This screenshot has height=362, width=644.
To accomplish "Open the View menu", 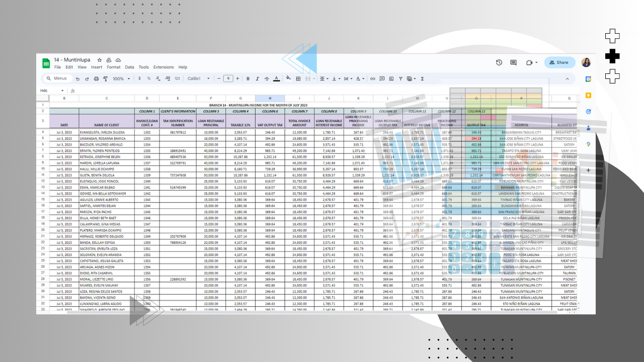I will pyautogui.click(x=82, y=67).
